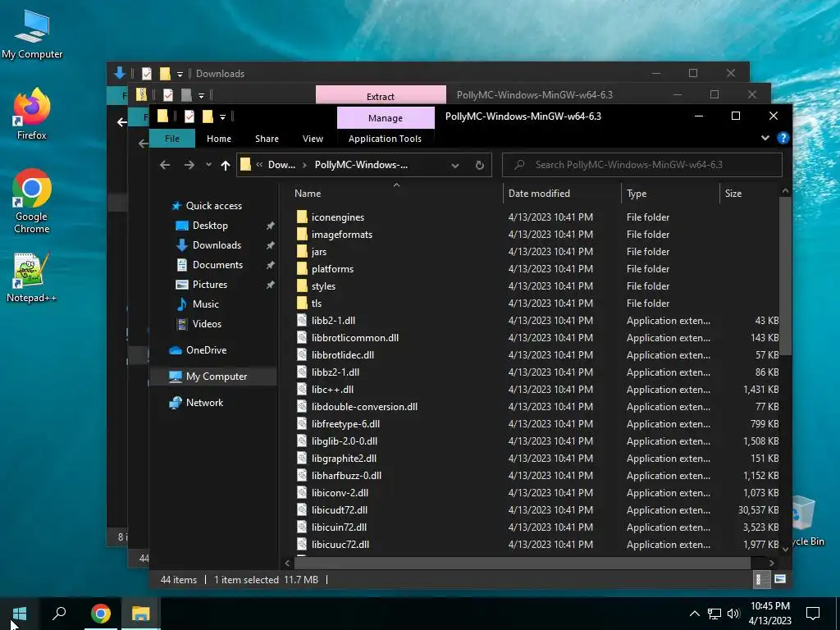The width and height of the screenshot is (840, 630).
Task: Open the Share ribbon tab
Action: point(267,139)
